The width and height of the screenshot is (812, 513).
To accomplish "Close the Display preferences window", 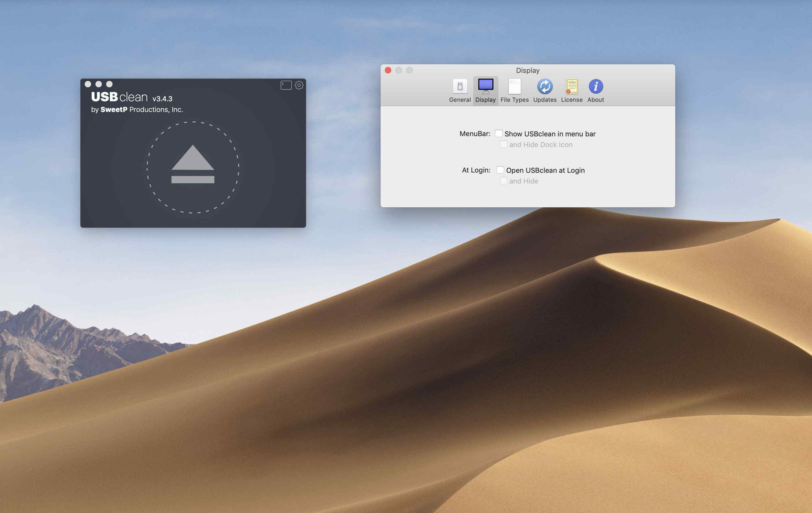I will 388,70.
